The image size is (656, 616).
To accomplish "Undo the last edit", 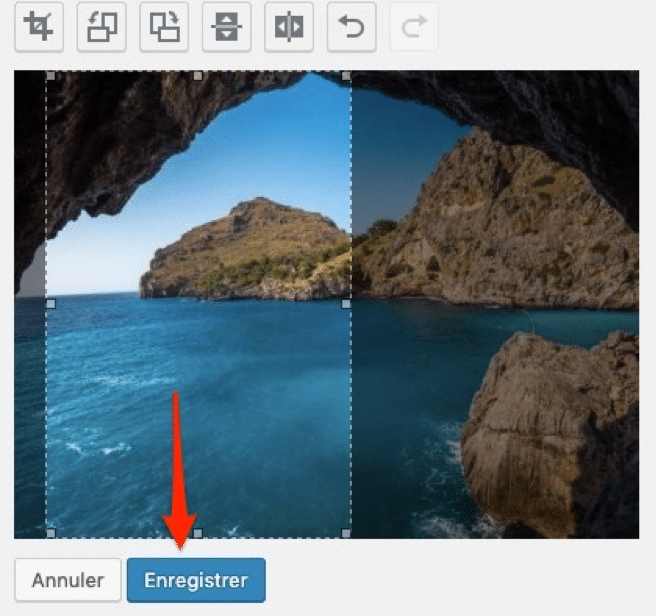I will point(351,27).
